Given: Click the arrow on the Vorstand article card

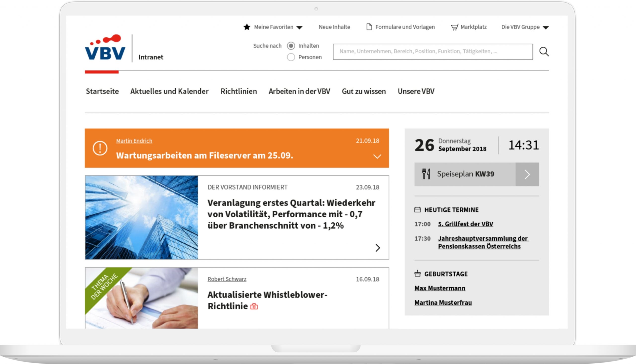Looking at the screenshot, I should (x=378, y=248).
